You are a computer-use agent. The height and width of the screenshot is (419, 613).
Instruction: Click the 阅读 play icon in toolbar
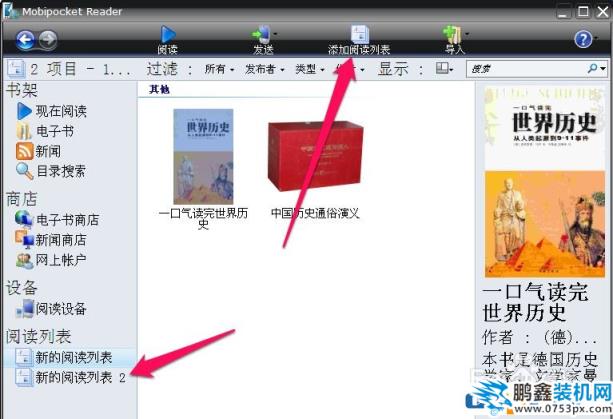168,34
